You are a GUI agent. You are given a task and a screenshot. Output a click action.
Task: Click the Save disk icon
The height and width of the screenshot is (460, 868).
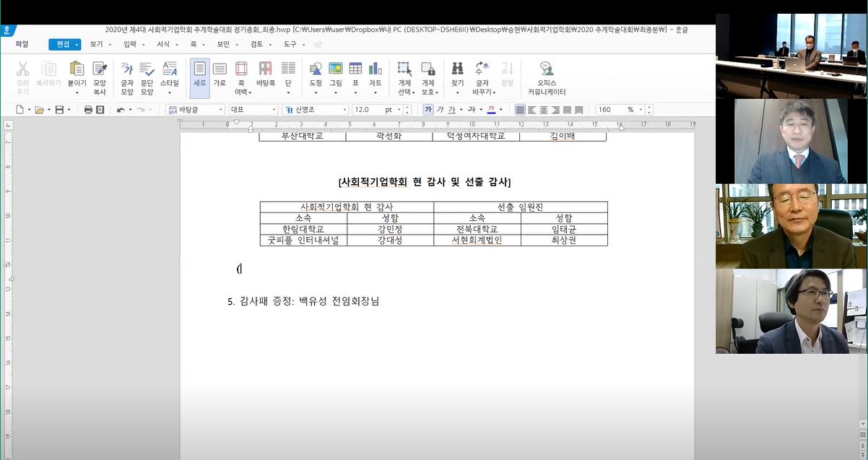pos(59,110)
